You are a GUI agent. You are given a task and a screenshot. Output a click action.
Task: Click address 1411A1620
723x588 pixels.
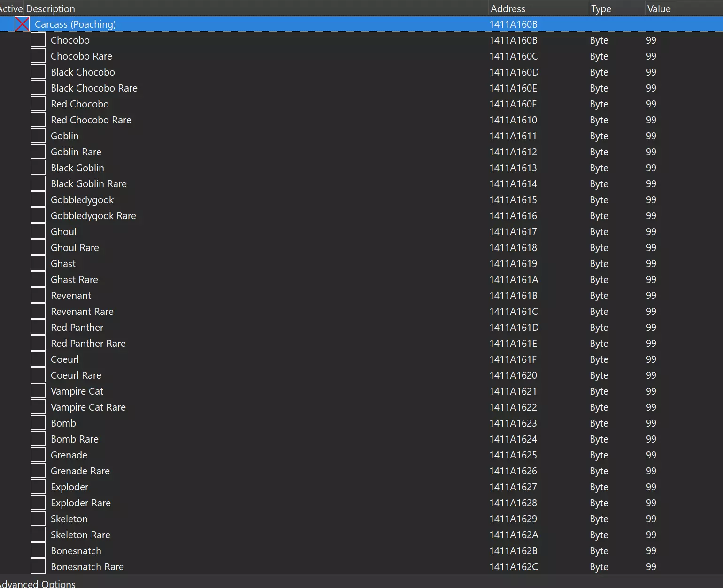click(513, 375)
